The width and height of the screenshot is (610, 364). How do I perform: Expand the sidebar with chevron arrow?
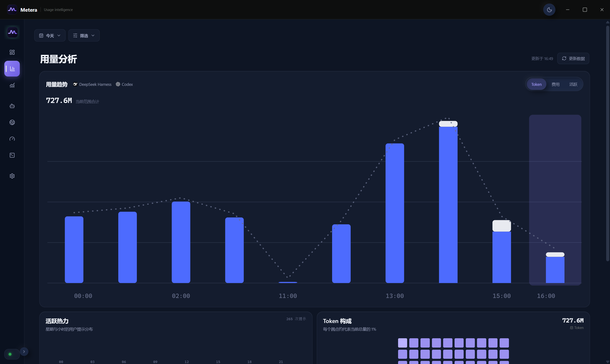pyautogui.click(x=24, y=352)
